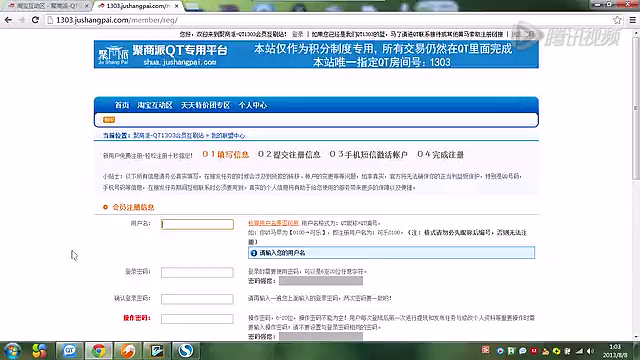Image resolution: width=640 pixels, height=360 pixels.
Task: Go back using the browser back arrow
Action: click(x=8, y=20)
